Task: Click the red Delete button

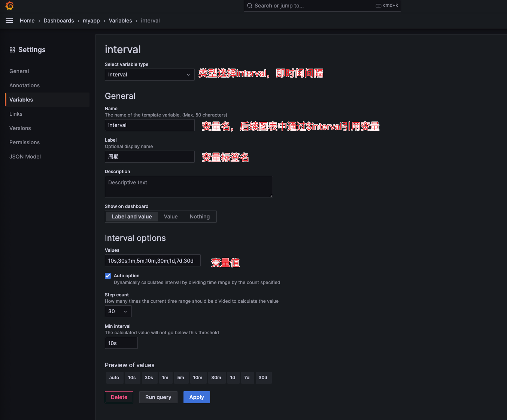Action: (119, 397)
